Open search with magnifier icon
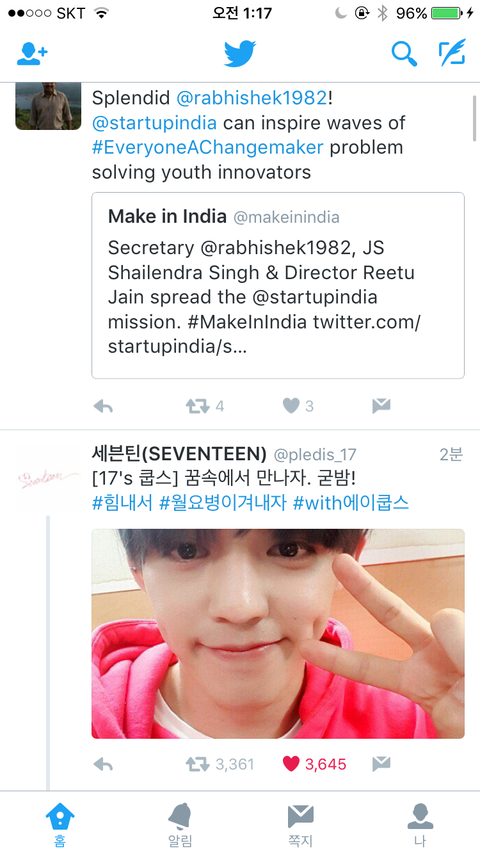The height and width of the screenshot is (854, 480). point(404,53)
